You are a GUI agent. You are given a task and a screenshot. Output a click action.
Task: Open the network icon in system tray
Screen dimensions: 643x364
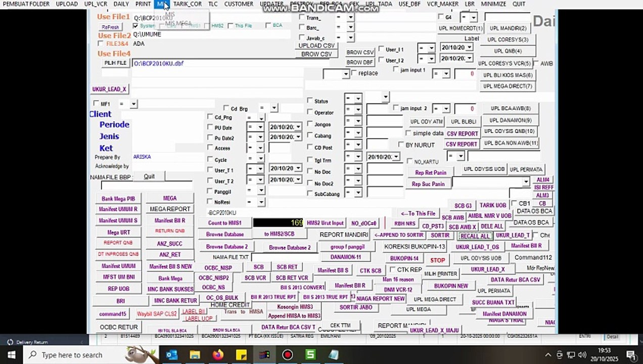tap(572, 355)
